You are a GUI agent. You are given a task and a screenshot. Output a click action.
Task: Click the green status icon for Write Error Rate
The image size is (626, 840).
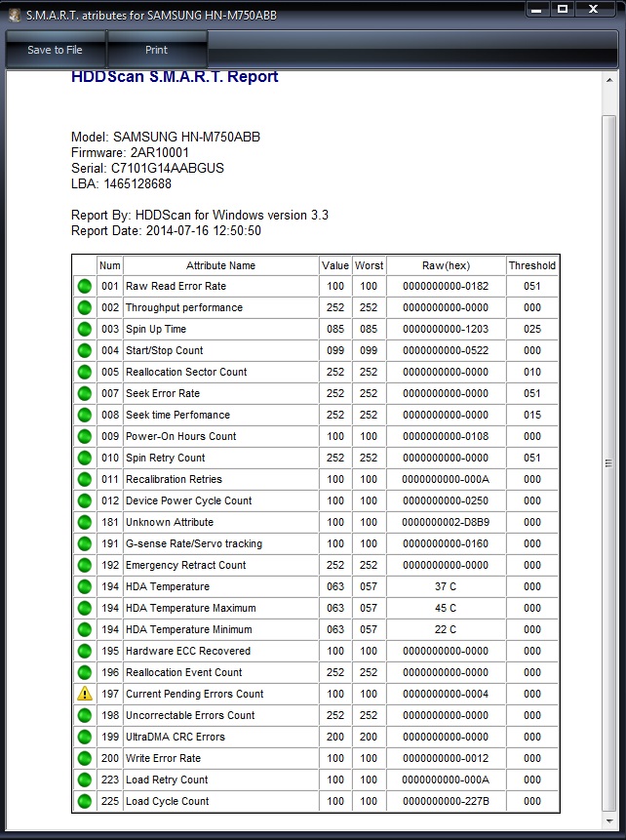click(85, 758)
